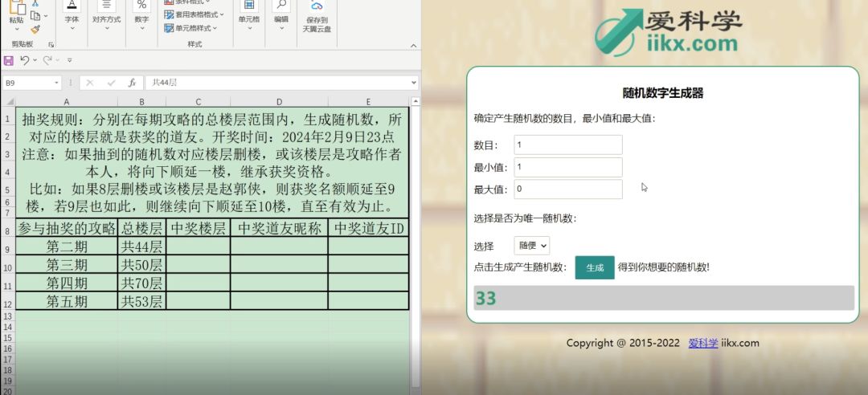868x395 pixels.
Task: Click the Paste clipboard icon
Action: (x=17, y=6)
